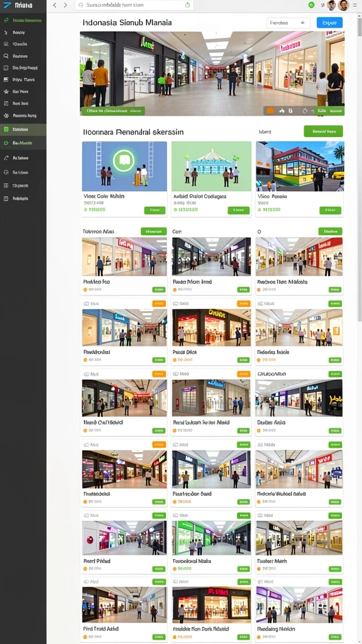Click the green circle icon in the top bar
The width and height of the screenshot is (362, 644).
311,5
